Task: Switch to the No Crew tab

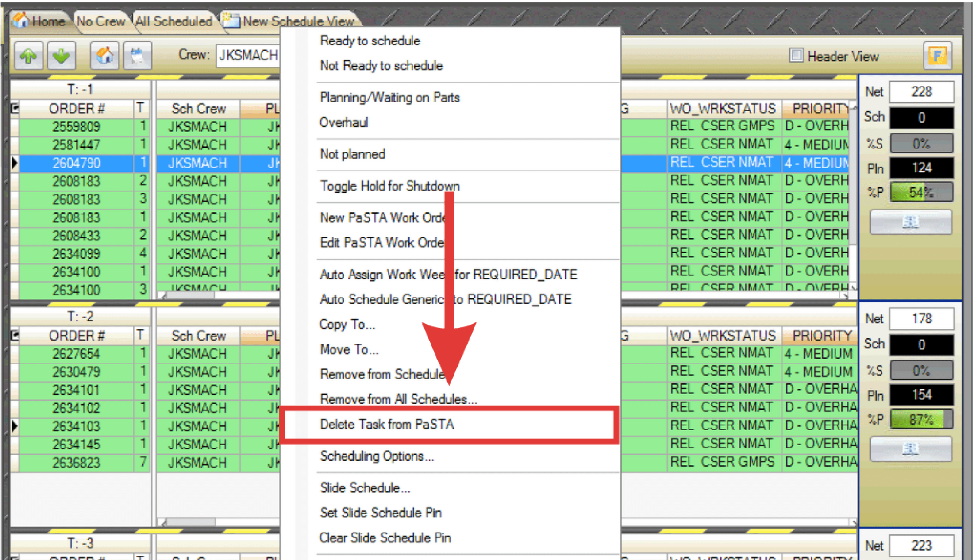Action: pyautogui.click(x=101, y=21)
